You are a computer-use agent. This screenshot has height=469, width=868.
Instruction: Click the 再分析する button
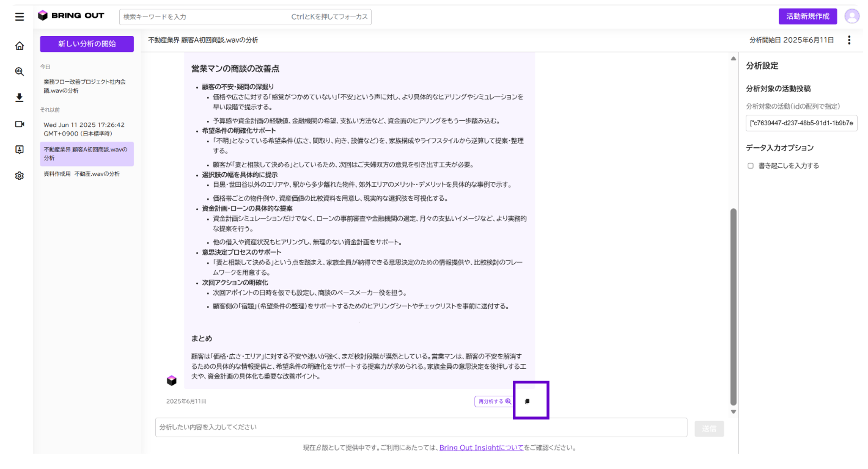click(494, 401)
